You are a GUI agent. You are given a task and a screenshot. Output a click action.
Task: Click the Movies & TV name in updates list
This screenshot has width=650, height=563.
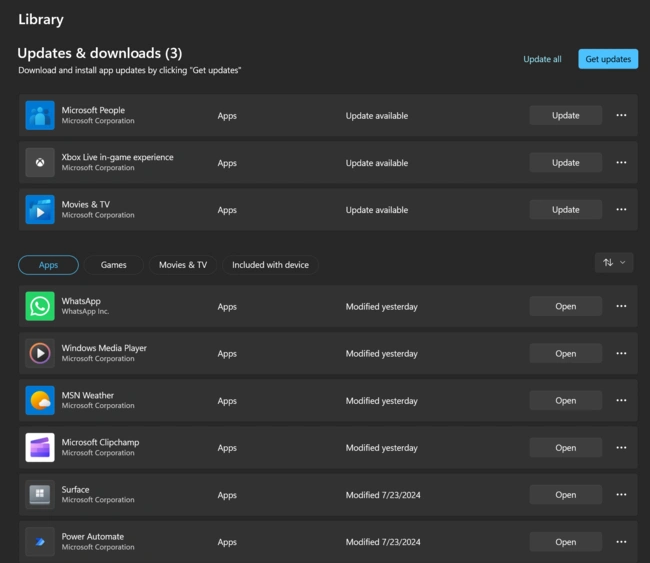[x=86, y=204]
